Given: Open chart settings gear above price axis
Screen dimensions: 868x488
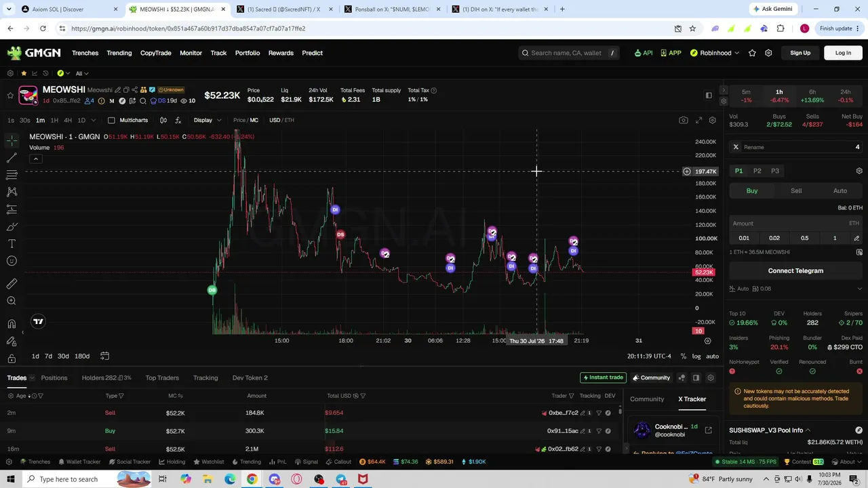Looking at the screenshot, I should click(712, 120).
